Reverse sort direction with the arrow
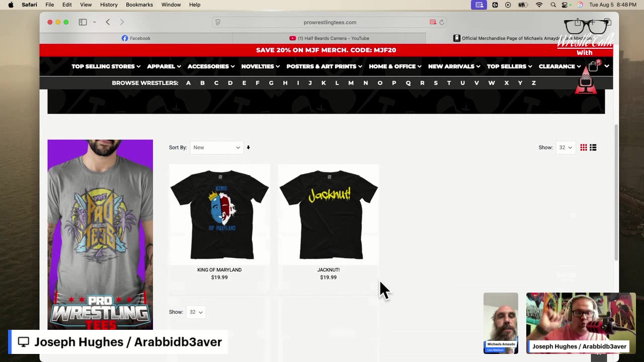 tap(248, 147)
